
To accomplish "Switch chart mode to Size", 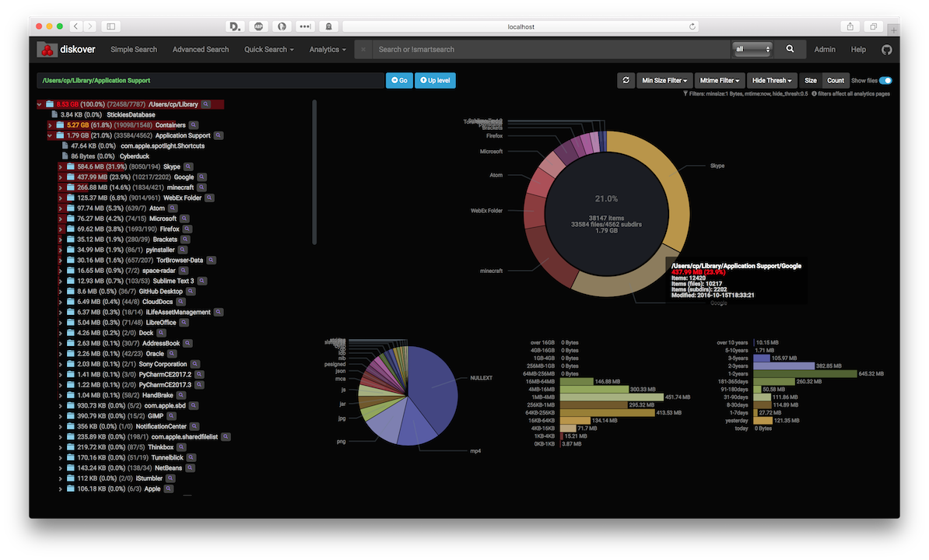I will click(x=811, y=81).
